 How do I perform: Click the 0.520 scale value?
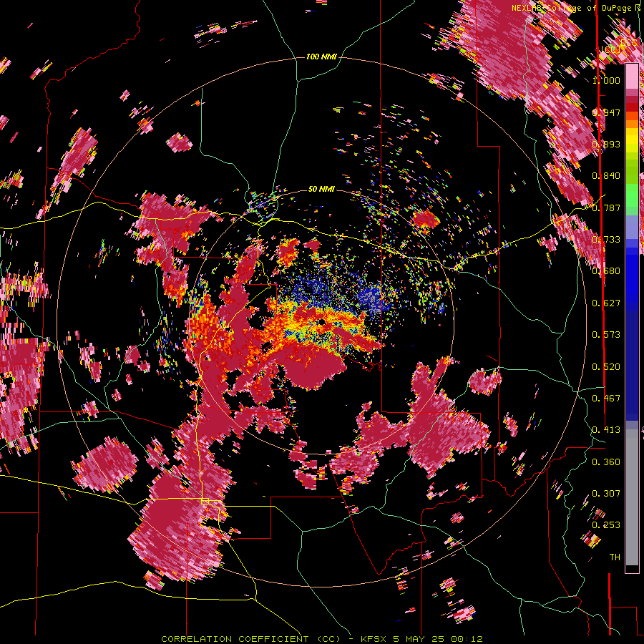[x=606, y=367]
